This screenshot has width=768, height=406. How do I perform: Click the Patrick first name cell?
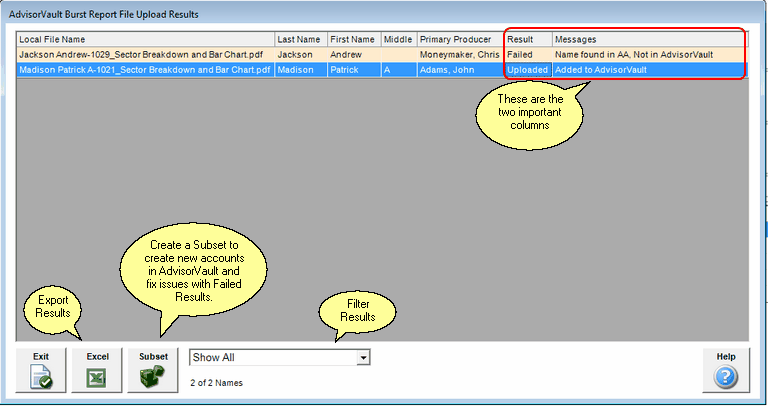[x=355, y=70]
